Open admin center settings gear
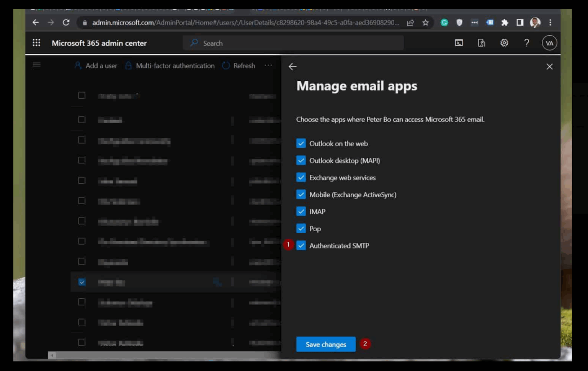Screen dimensions: 588x371 [x=504, y=43]
